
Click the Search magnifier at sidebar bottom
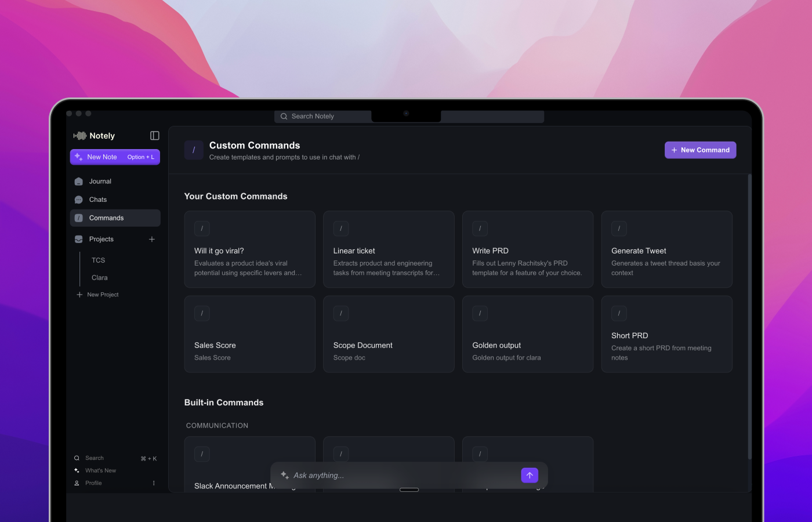click(x=77, y=458)
